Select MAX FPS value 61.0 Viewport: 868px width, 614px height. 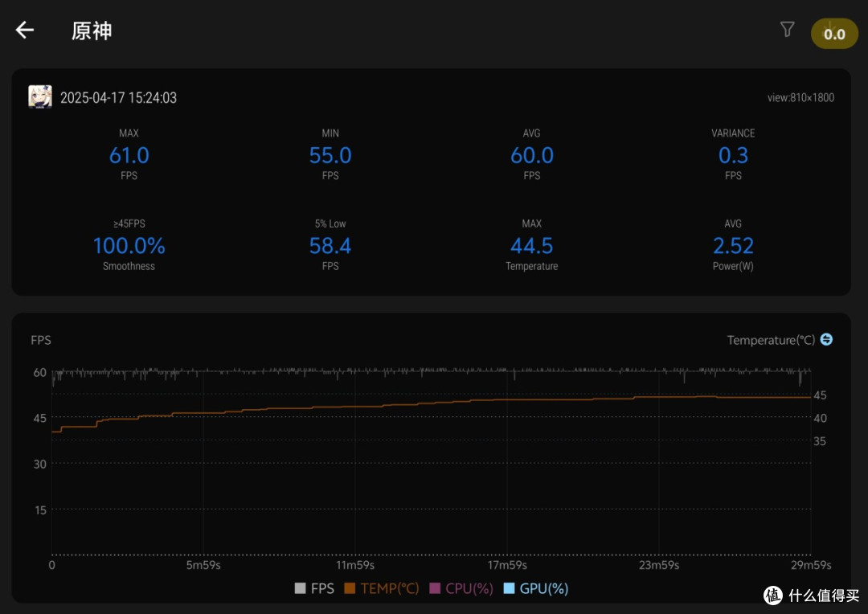[x=129, y=155]
